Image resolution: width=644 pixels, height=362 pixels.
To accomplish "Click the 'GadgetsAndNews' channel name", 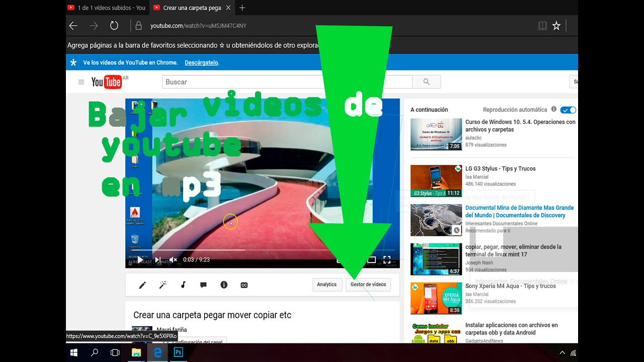I will pyautogui.click(x=484, y=341).
